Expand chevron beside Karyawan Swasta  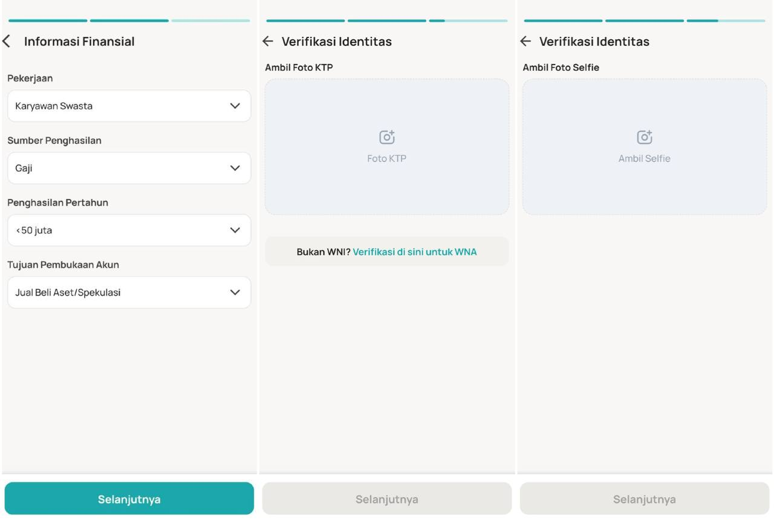click(x=235, y=106)
